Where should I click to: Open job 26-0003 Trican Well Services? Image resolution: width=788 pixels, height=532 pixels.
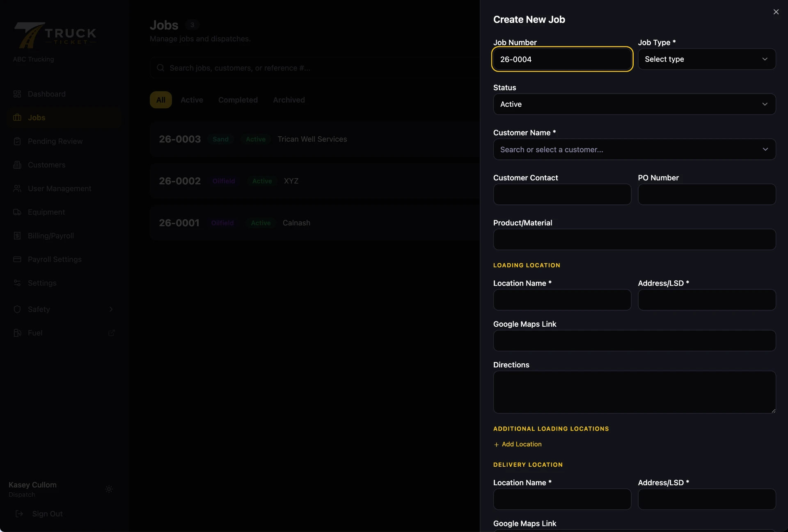315,139
